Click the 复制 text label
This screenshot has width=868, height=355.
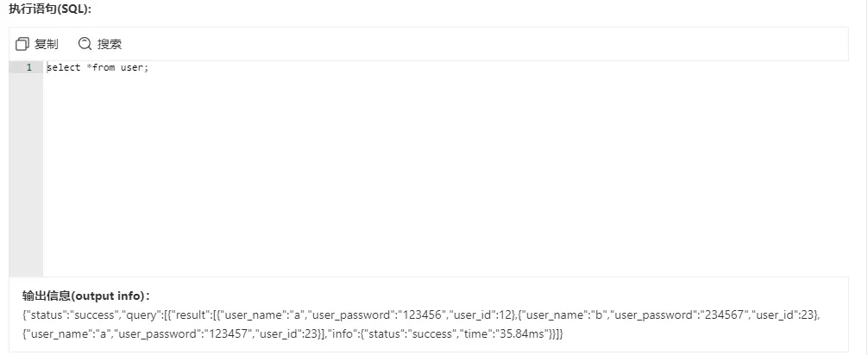(x=47, y=44)
